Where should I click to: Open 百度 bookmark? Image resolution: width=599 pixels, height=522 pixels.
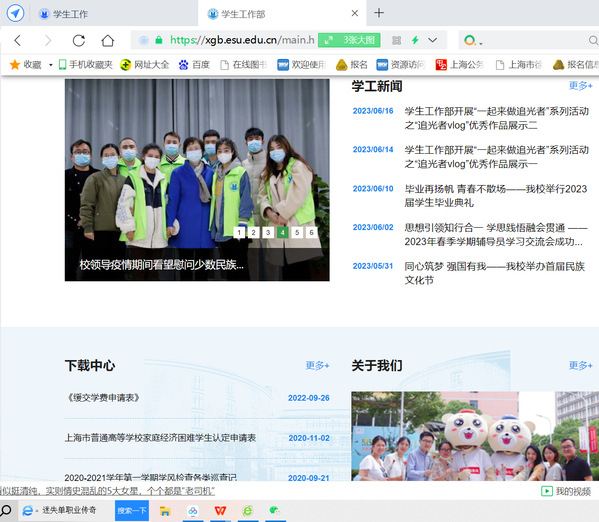[x=194, y=65]
